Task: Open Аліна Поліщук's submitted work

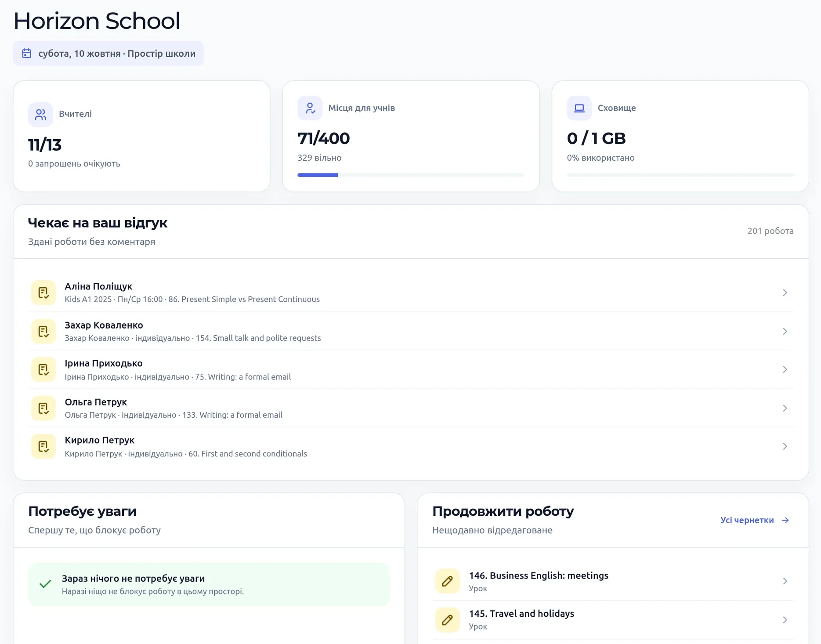Action: coord(411,293)
